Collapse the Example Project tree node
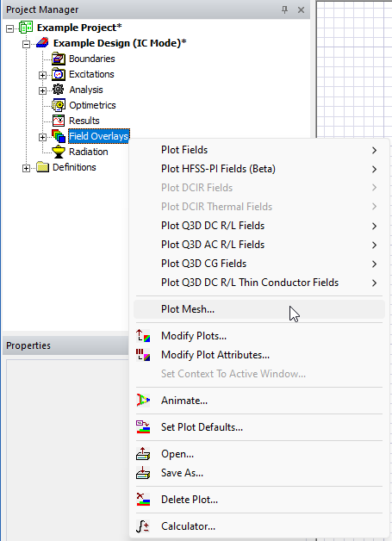 pos(10,28)
